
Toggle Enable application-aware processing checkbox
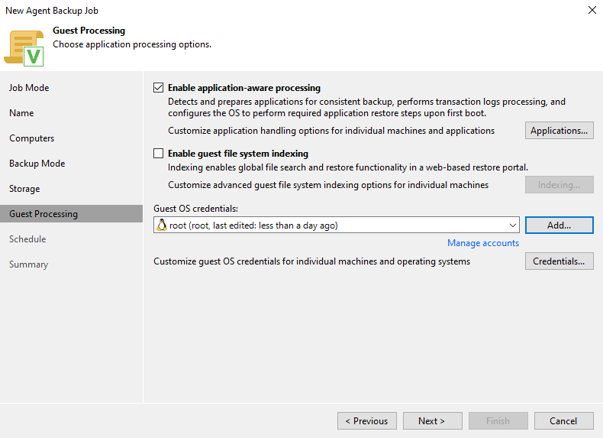point(158,88)
